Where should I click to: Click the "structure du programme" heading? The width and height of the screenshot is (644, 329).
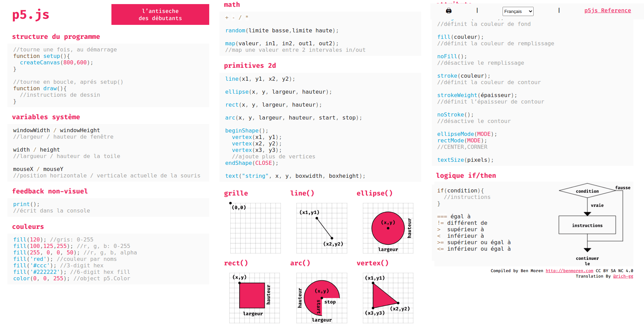pos(56,37)
